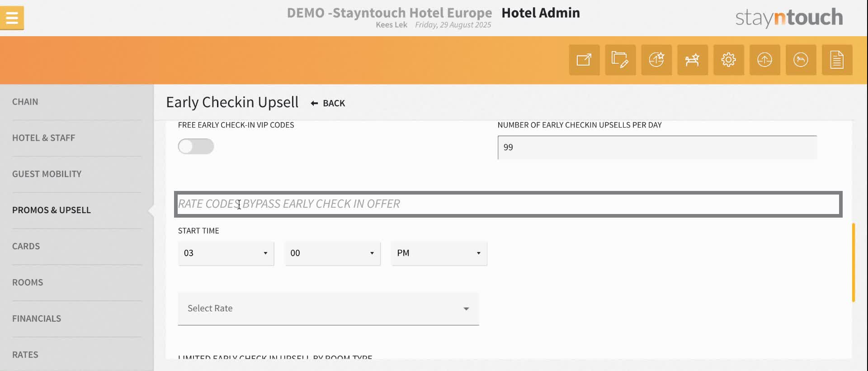Click the Stayntouch logo
Screen dimensions: 868x371
point(789,17)
